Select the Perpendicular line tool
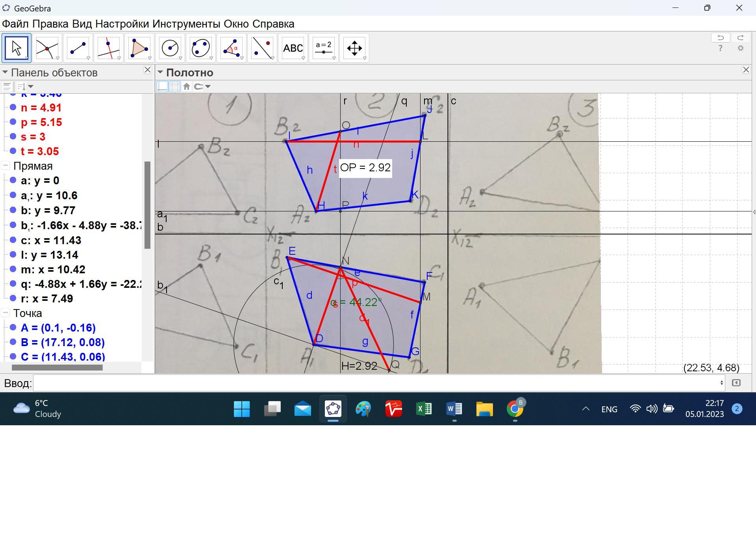 (108, 48)
